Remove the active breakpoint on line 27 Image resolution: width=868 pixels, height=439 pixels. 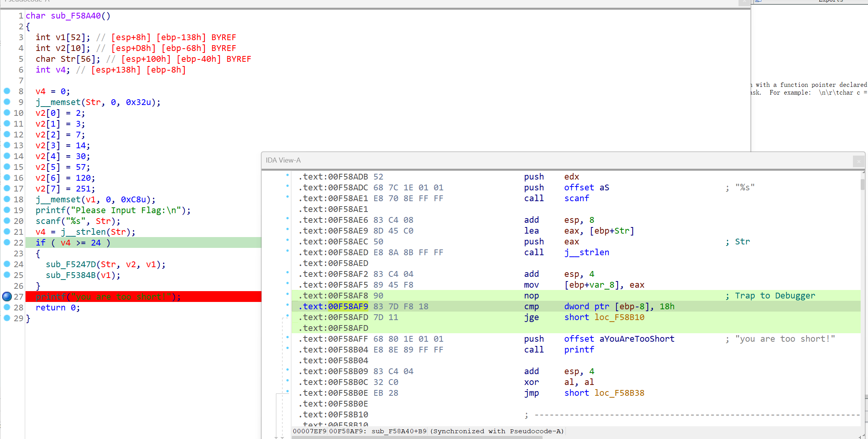tap(7, 297)
